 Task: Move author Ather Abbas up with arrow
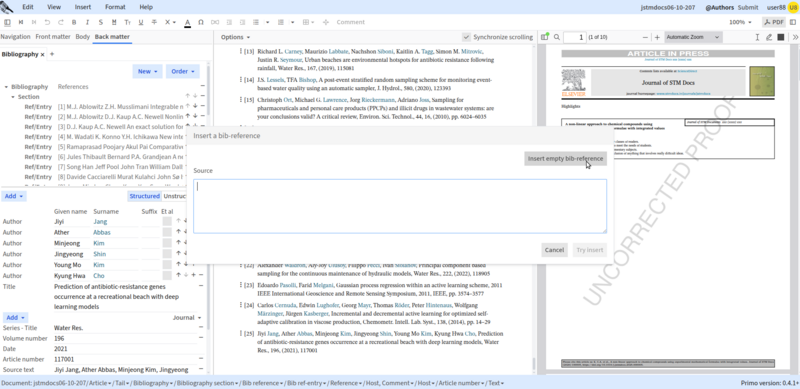pos(179,232)
